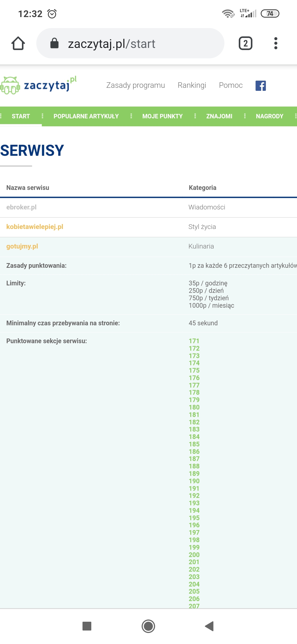Tap the alarm icon in status bar
This screenshot has height=644, width=297.
(52, 13)
